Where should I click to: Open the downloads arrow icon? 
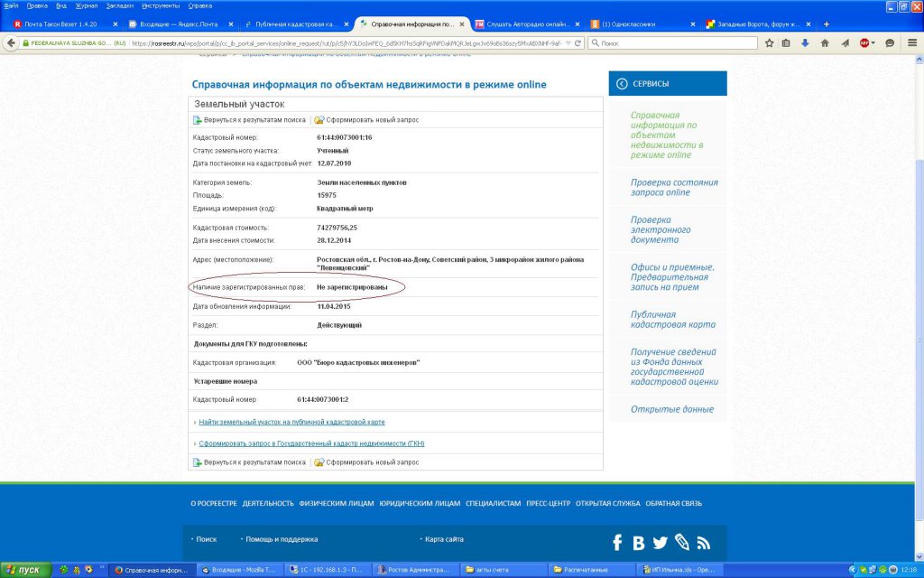pyautogui.click(x=805, y=43)
